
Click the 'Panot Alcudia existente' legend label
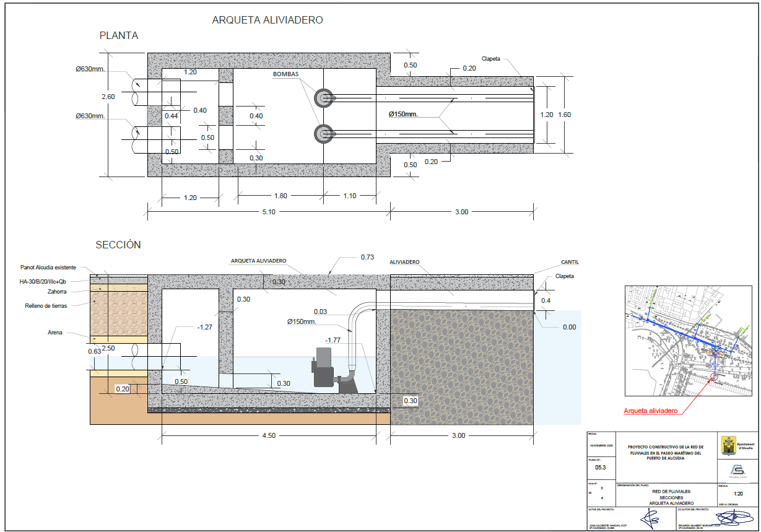tap(48, 268)
